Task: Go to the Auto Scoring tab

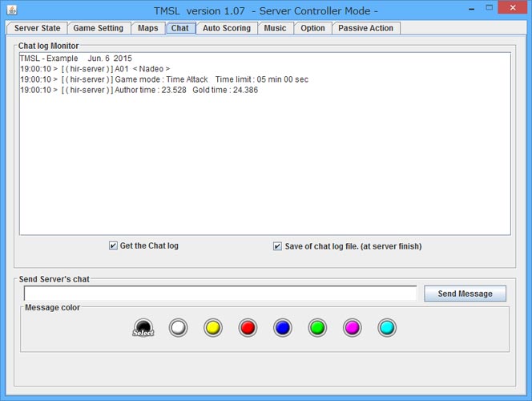Action: click(227, 28)
